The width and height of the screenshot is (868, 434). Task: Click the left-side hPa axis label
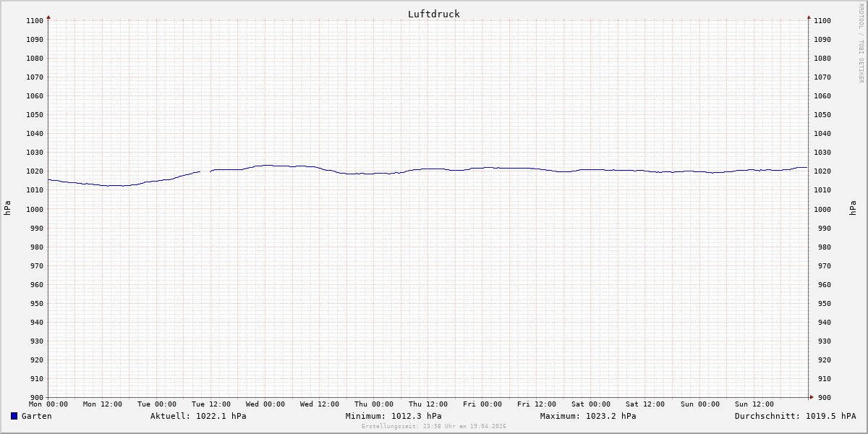7,208
